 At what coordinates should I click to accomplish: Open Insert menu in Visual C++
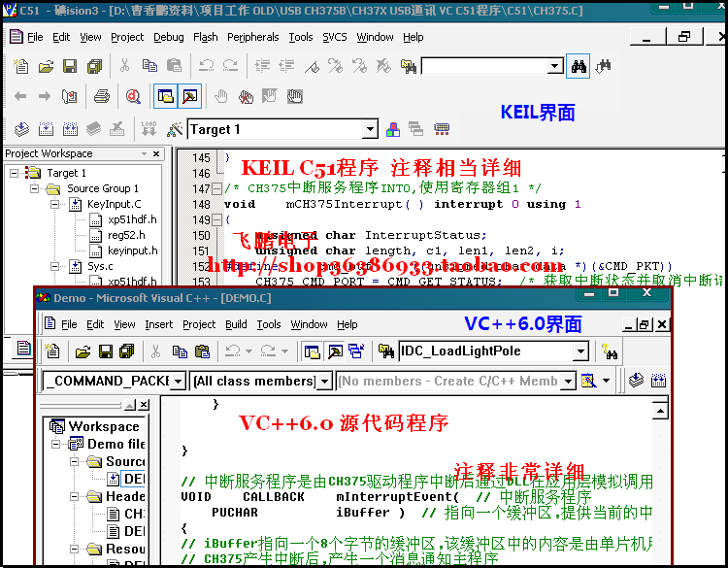pos(158,324)
